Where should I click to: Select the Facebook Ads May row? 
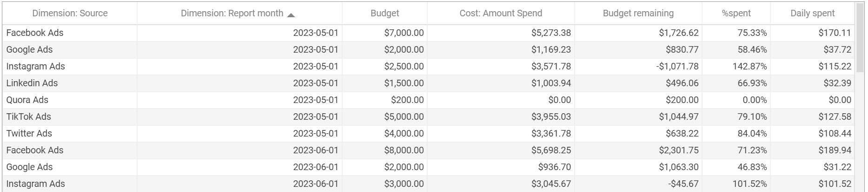(x=35, y=33)
